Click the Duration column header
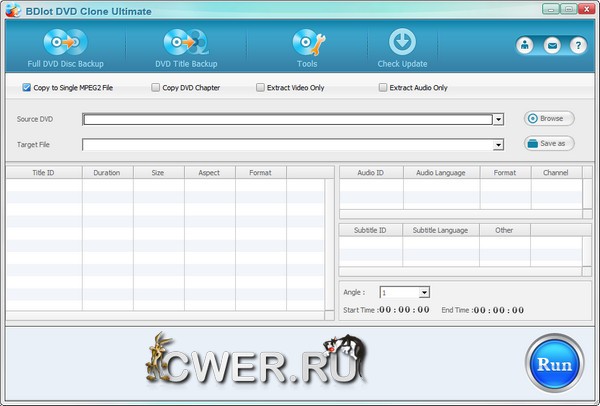Screen dimensions: 600x406 pyautogui.click(x=107, y=173)
